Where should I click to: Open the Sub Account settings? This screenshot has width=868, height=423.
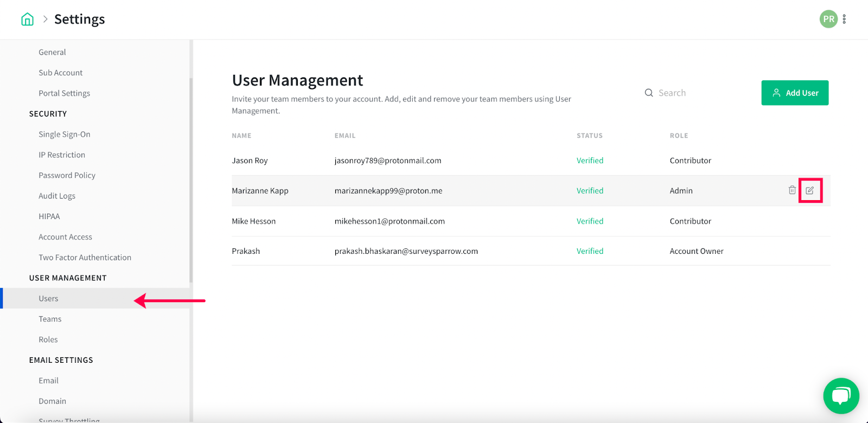[x=61, y=73]
